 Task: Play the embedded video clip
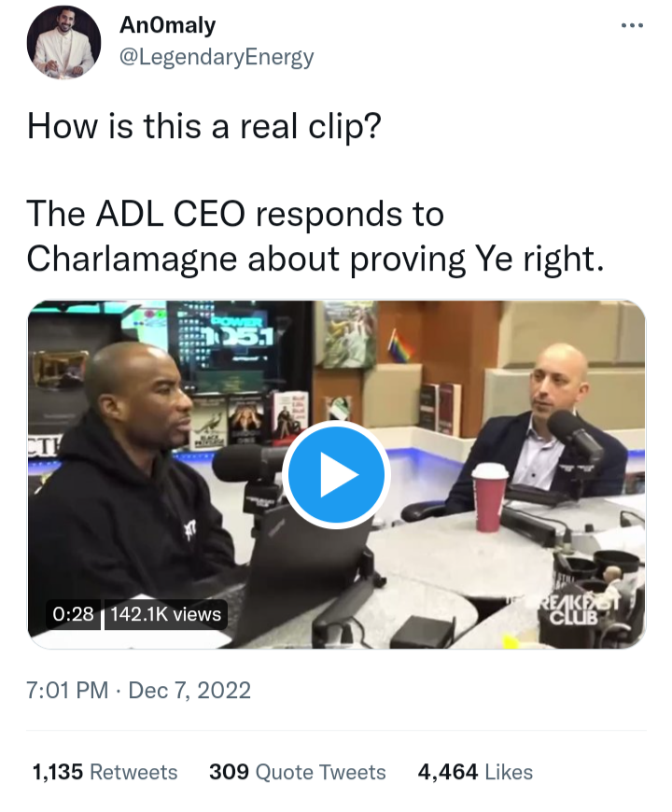click(336, 474)
